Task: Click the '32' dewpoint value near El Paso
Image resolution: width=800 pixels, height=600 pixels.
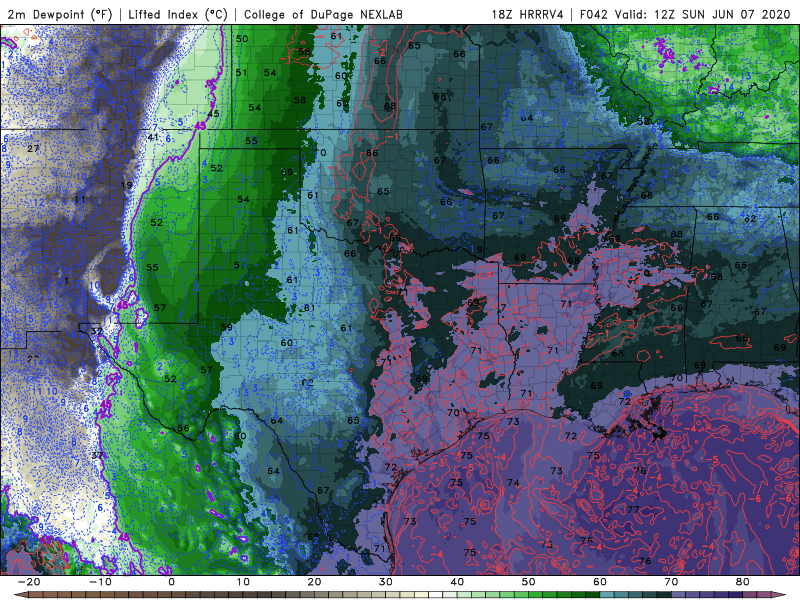Action: (x=97, y=331)
